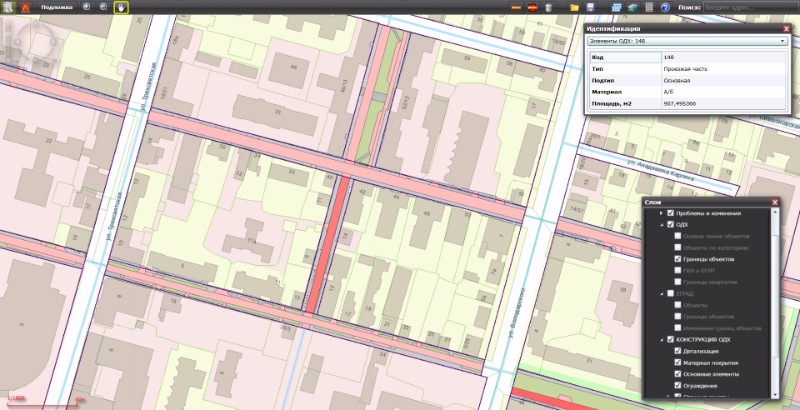Enable the ЕГРАД layer group checkbox

click(669, 293)
